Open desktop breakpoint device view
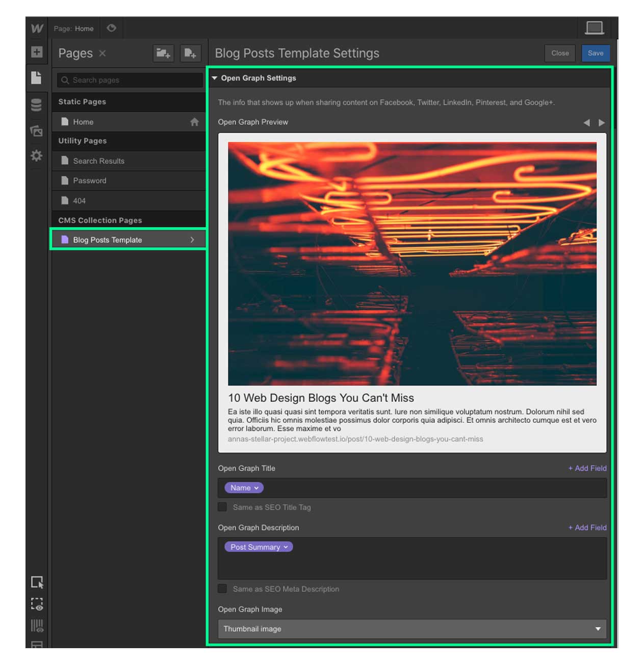 [595, 28]
